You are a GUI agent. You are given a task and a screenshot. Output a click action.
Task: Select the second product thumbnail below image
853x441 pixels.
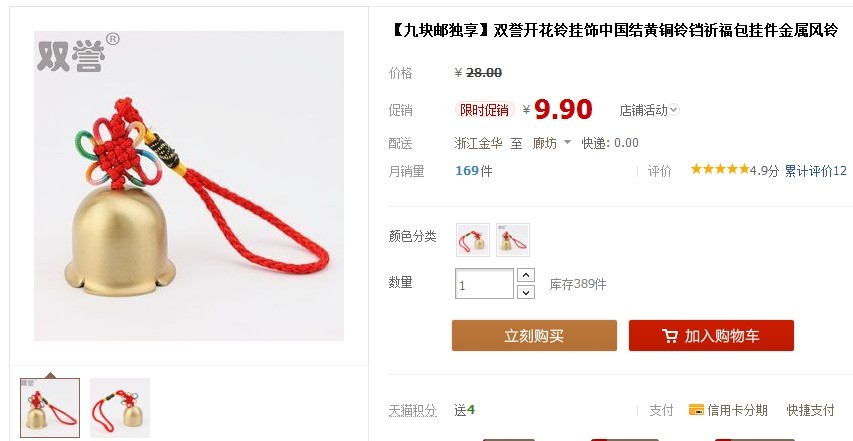(x=120, y=408)
